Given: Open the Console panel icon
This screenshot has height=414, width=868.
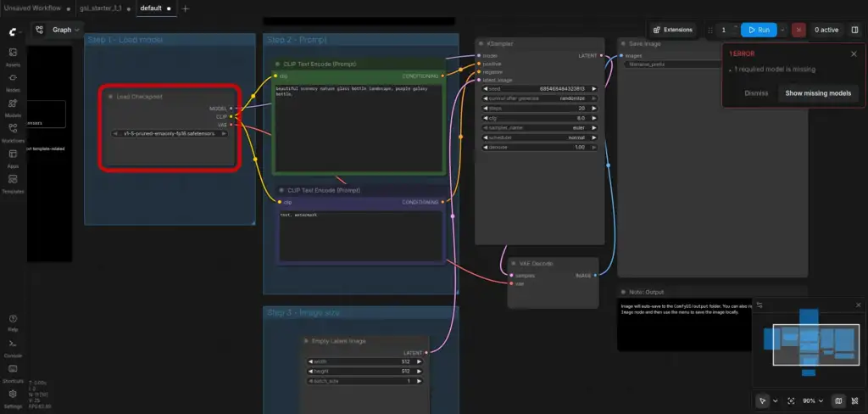Looking at the screenshot, I should tap(13, 348).
